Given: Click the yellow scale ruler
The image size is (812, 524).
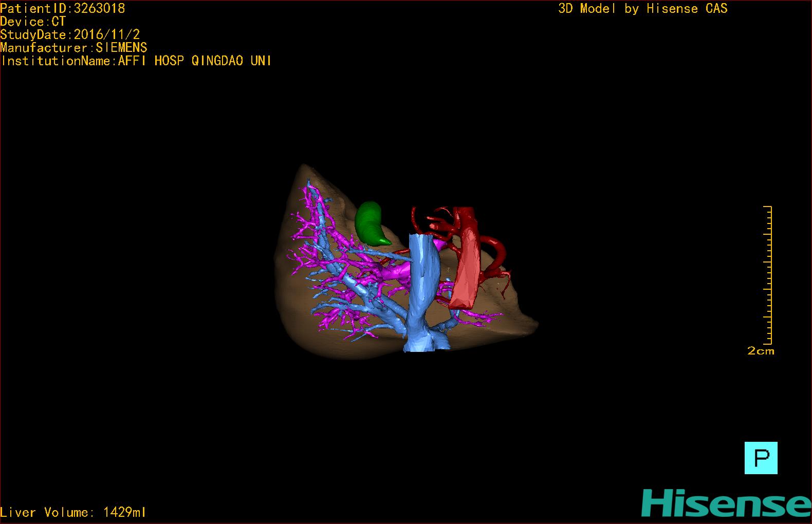Looking at the screenshot, I should coord(768,275).
